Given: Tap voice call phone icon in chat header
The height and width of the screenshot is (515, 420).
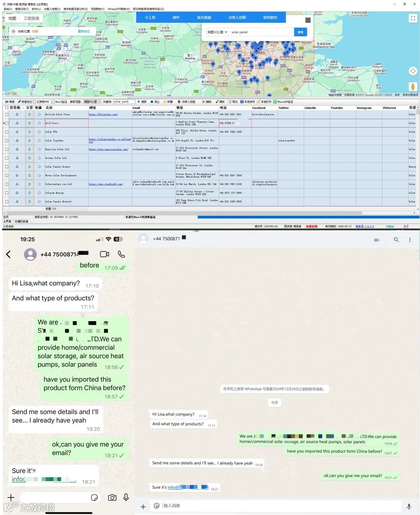Looking at the screenshot, I should coord(121,254).
